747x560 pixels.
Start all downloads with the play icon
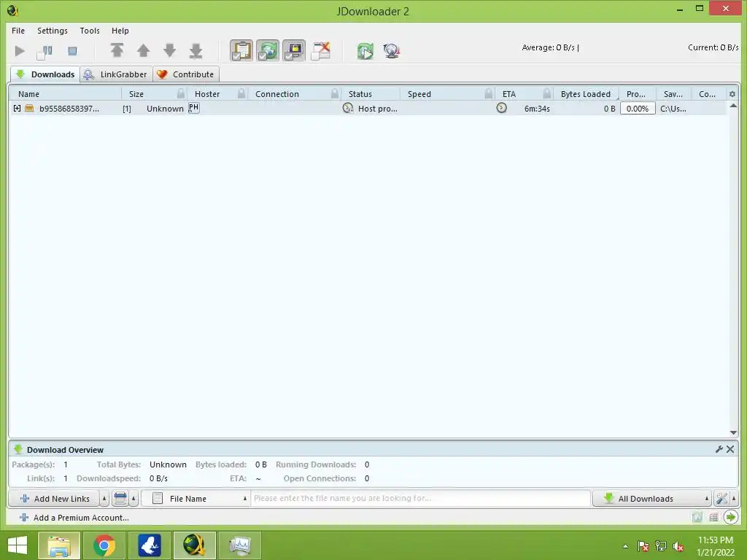point(20,51)
